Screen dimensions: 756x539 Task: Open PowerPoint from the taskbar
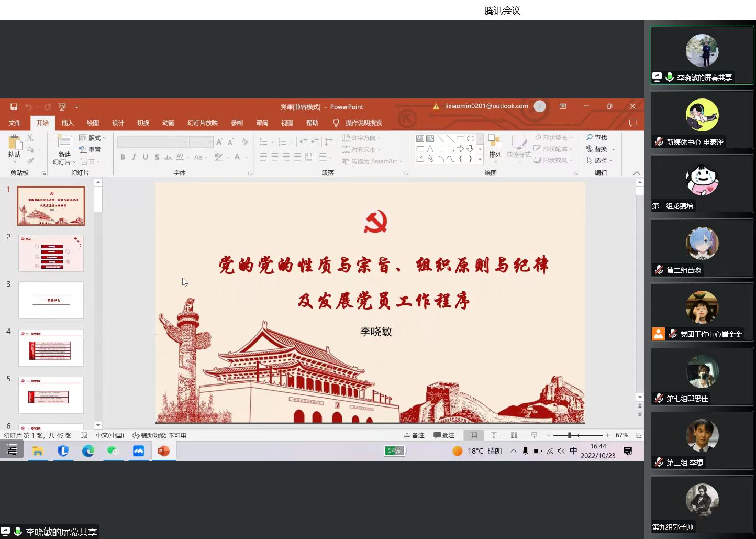[163, 451]
